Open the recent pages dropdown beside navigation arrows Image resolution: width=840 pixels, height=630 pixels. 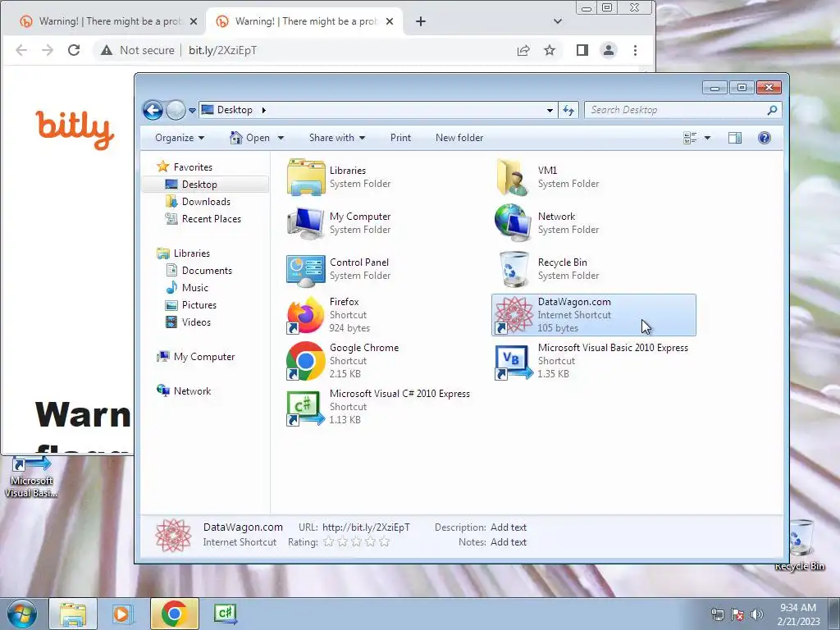192,111
